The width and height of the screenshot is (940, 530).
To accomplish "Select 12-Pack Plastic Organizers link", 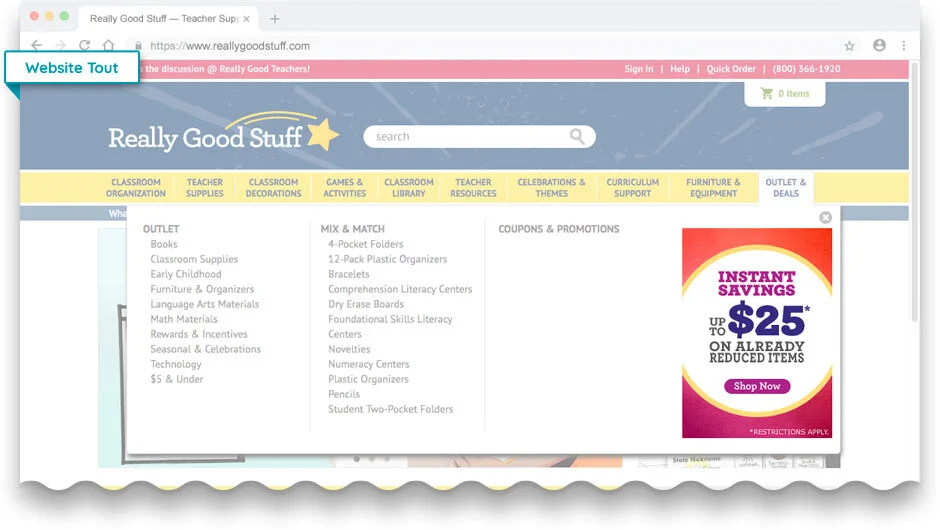I will [x=387, y=259].
